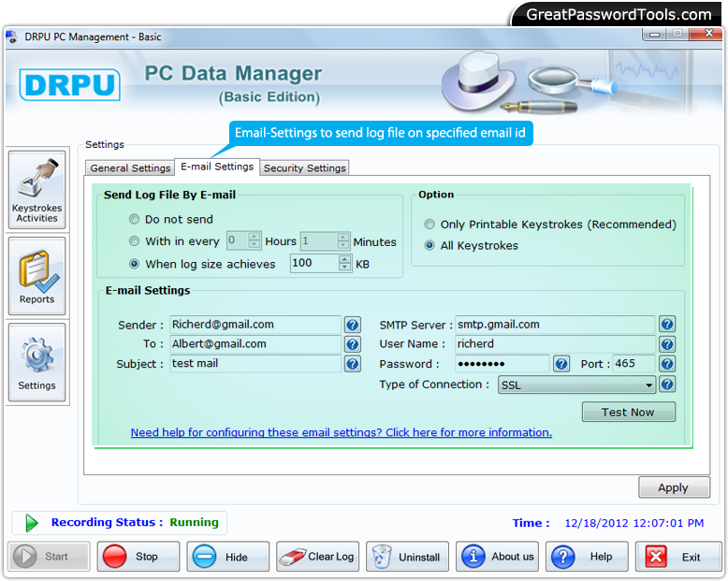Click green play icon beside Recording Status
The image size is (728, 581).
coord(32,523)
